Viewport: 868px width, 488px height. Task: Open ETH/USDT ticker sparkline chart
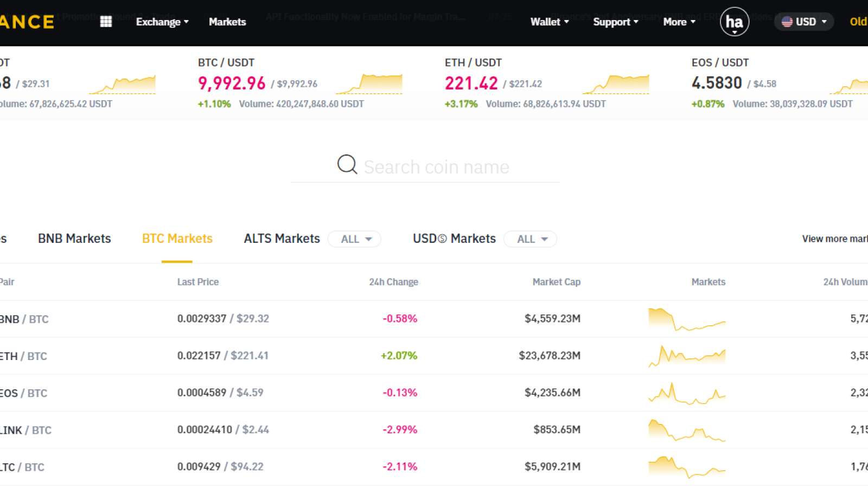point(616,84)
